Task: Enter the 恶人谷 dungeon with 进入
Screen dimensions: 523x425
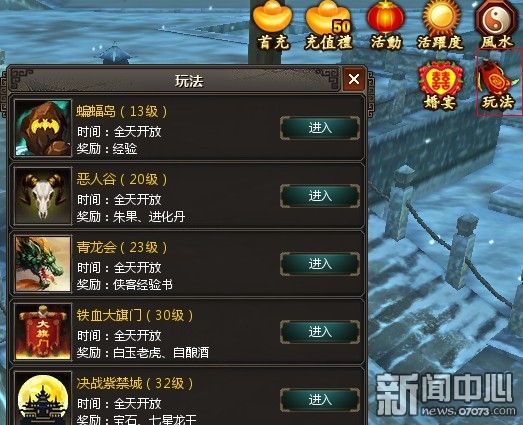Action: tap(320, 196)
